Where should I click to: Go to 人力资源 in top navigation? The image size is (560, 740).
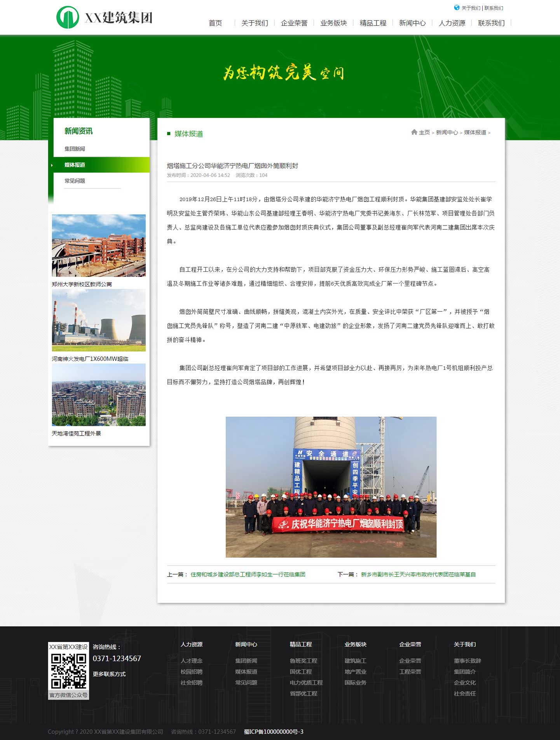[452, 23]
